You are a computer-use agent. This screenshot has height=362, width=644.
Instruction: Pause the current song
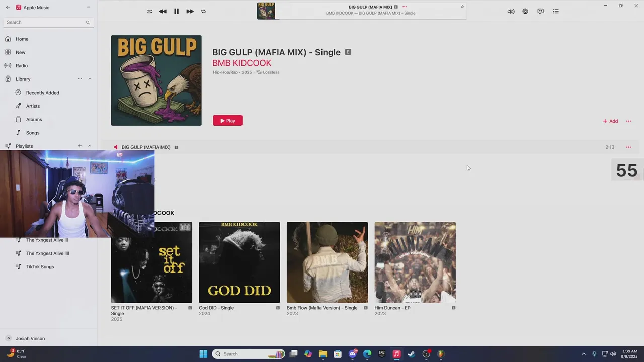176,11
